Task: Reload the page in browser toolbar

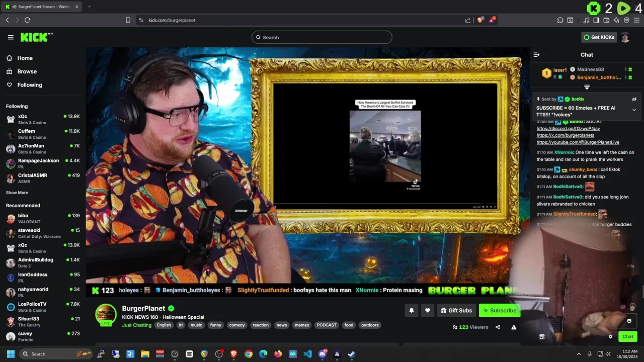Action: point(27,20)
